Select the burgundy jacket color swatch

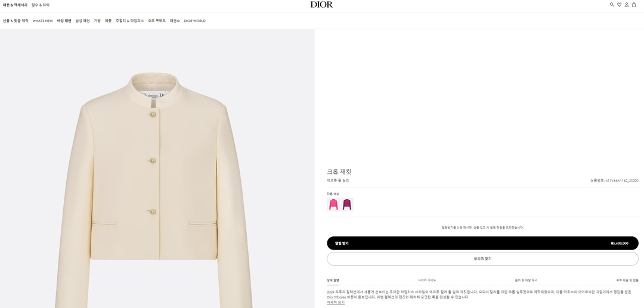coord(347,204)
